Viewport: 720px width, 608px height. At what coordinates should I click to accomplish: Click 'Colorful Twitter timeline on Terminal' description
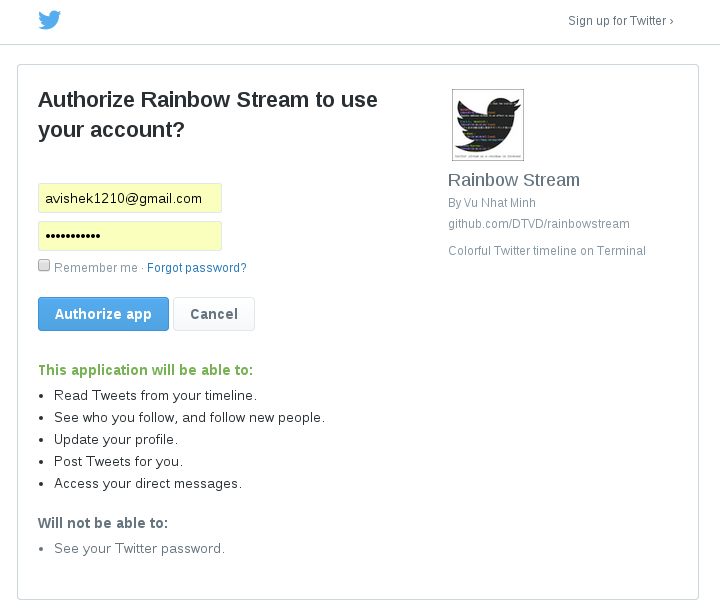click(546, 251)
